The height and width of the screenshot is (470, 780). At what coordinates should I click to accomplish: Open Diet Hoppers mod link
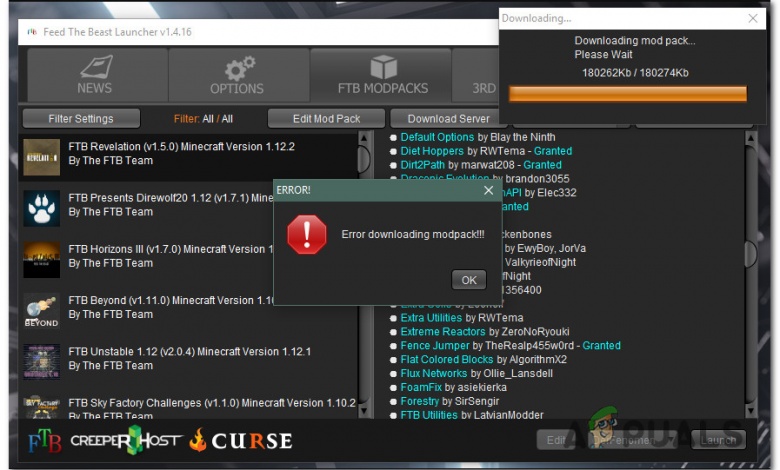coord(432,151)
